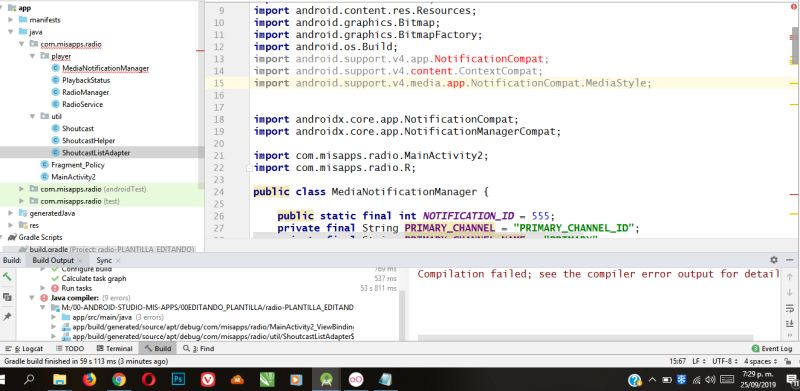Click the Build tool window button
Viewport: 800px width, 391px height.
[158, 349]
